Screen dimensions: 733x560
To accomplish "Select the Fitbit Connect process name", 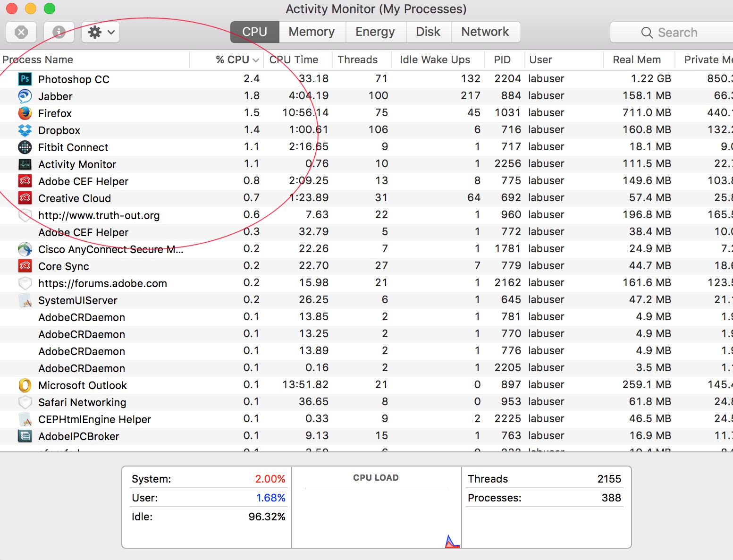I will point(73,147).
